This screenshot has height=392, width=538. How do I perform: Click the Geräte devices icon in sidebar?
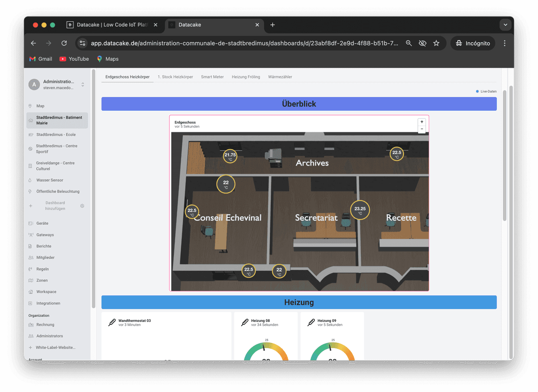(31, 223)
